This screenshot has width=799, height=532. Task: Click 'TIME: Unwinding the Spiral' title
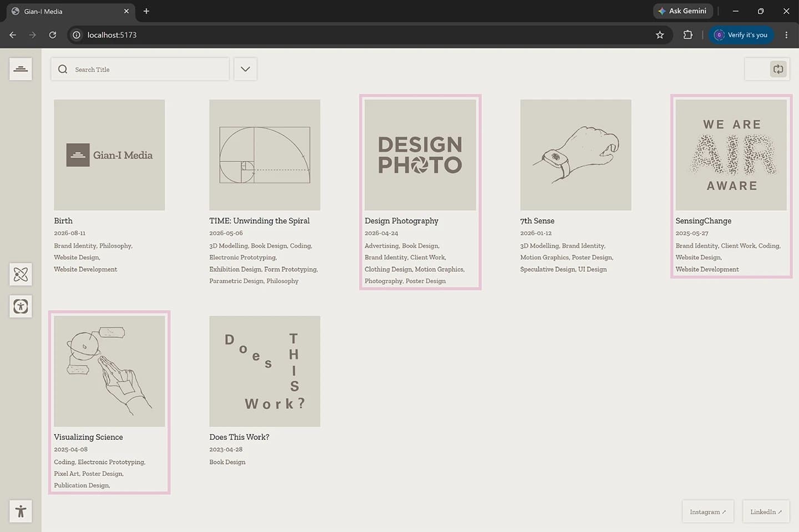(x=259, y=221)
